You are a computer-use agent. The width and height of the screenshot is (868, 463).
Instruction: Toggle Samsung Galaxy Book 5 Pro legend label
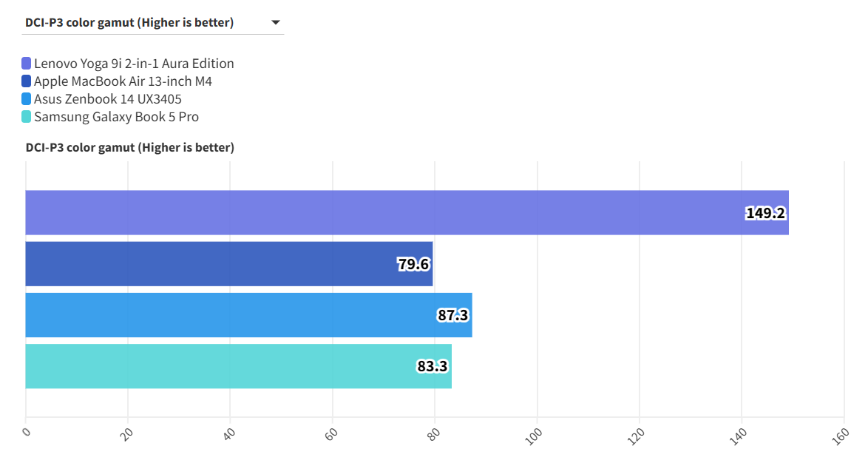(116, 117)
